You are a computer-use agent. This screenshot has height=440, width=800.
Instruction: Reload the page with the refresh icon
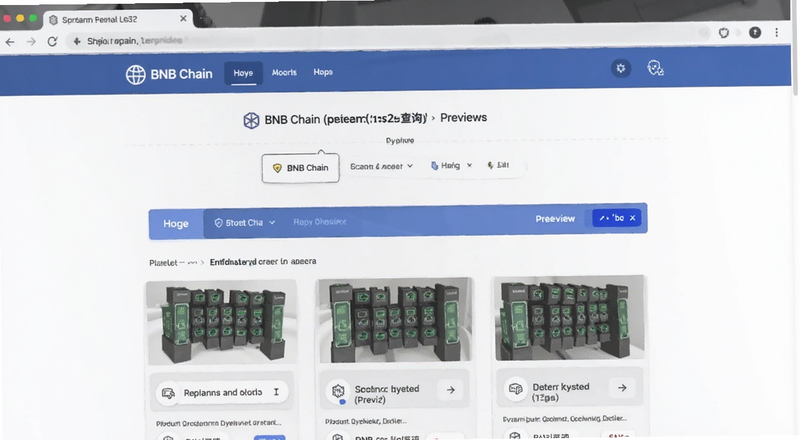pyautogui.click(x=52, y=41)
